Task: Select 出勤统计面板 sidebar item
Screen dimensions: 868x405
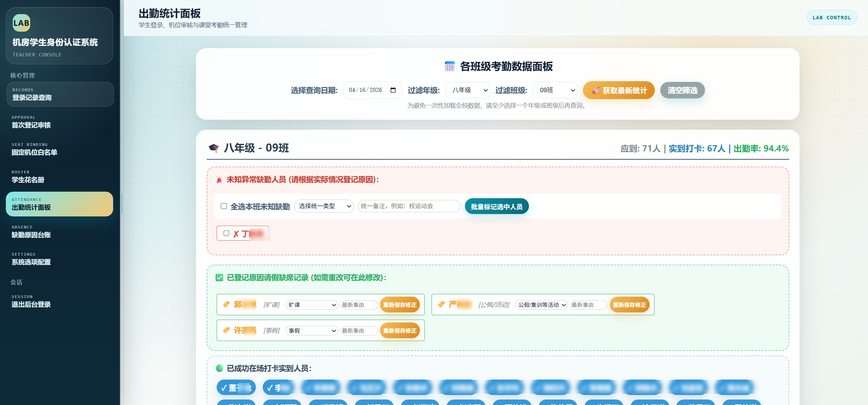Action: (x=59, y=204)
